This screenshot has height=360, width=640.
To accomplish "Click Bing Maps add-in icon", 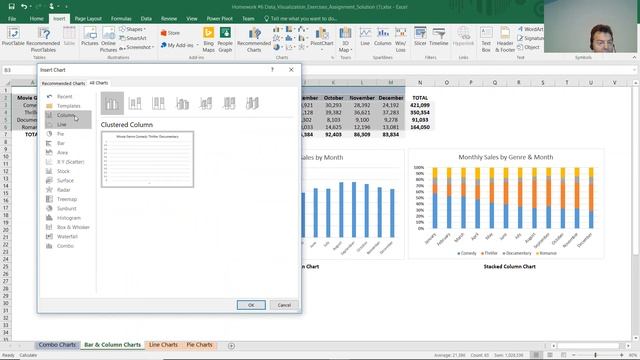I will [209, 39].
